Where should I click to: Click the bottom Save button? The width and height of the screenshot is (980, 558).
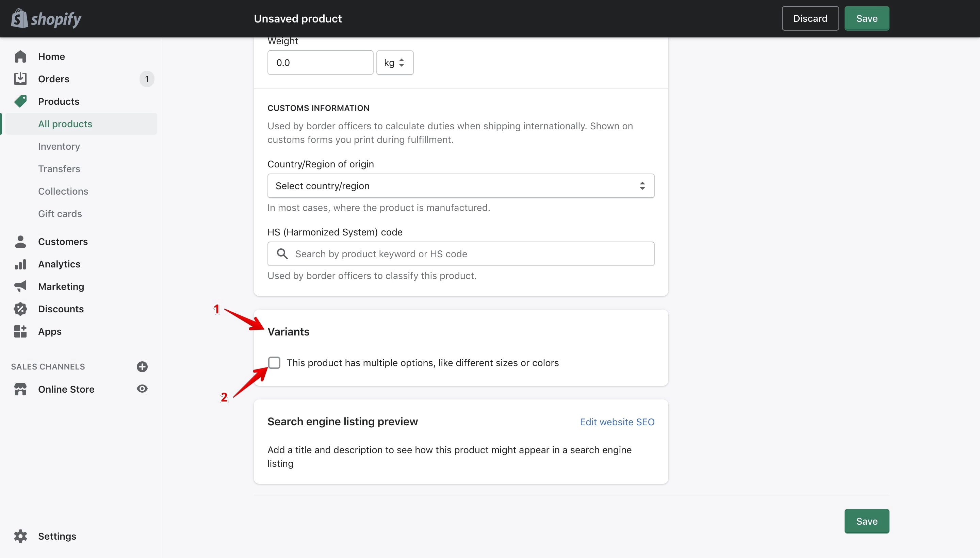pyautogui.click(x=867, y=521)
